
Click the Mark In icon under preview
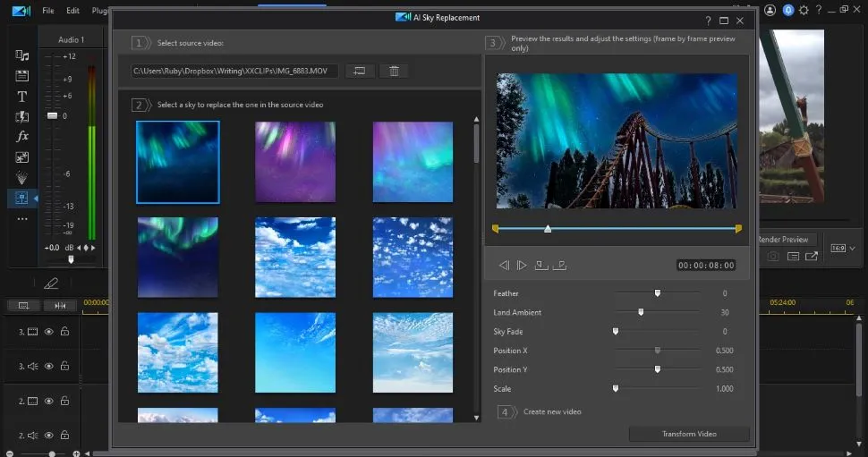(540, 266)
